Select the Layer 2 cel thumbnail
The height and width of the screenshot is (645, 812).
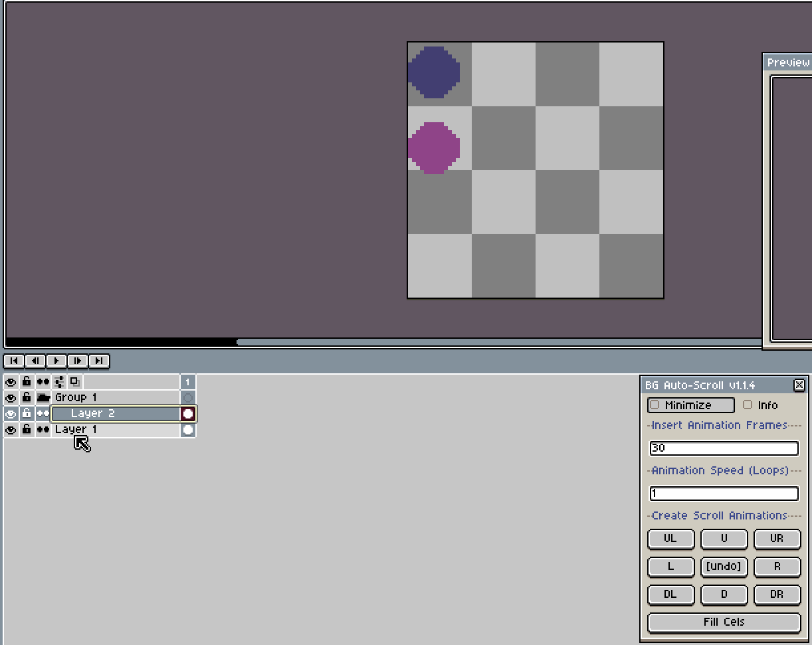coord(188,413)
